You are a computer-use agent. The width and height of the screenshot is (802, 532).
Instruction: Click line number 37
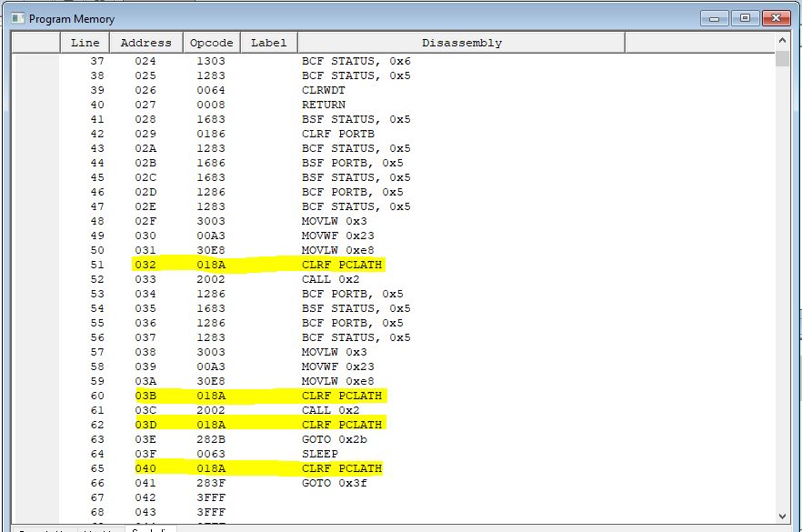pos(97,61)
